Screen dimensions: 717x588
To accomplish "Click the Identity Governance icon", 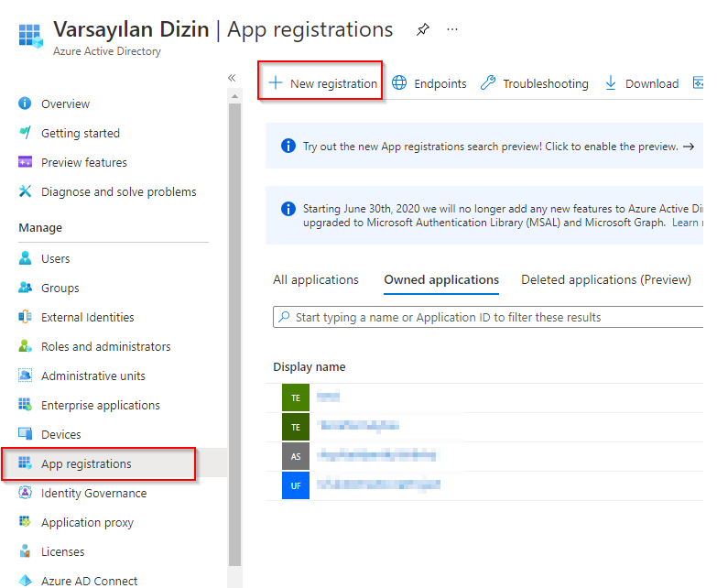I will (25, 493).
